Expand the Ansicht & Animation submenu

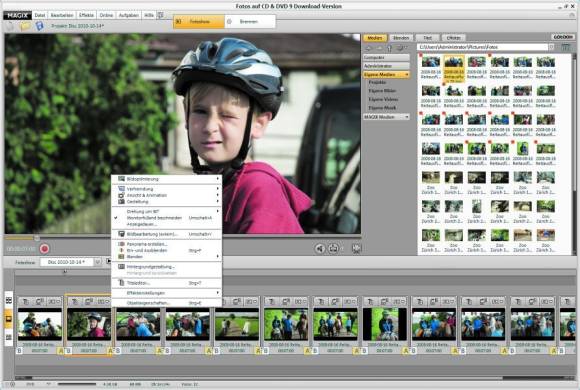[x=166, y=195]
